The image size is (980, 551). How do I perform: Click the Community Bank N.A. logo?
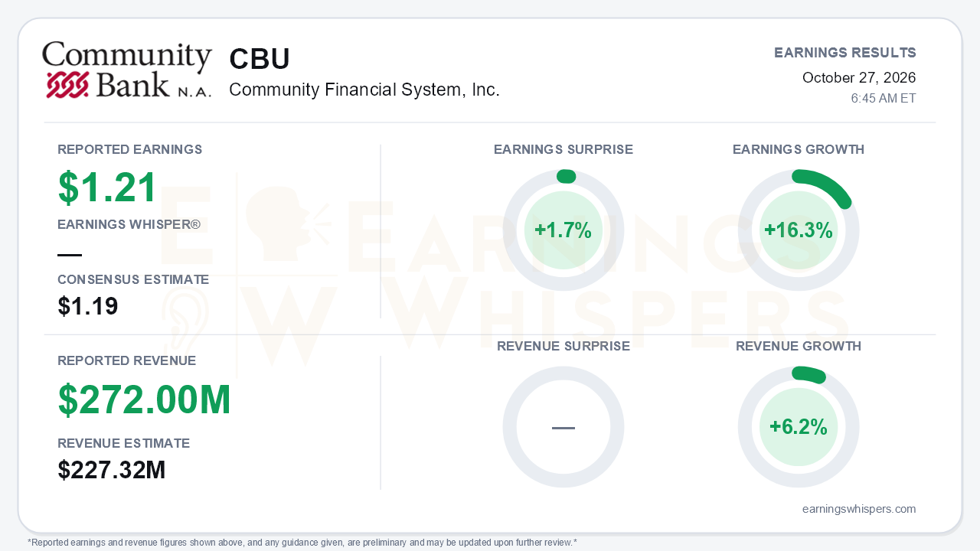coord(127,70)
